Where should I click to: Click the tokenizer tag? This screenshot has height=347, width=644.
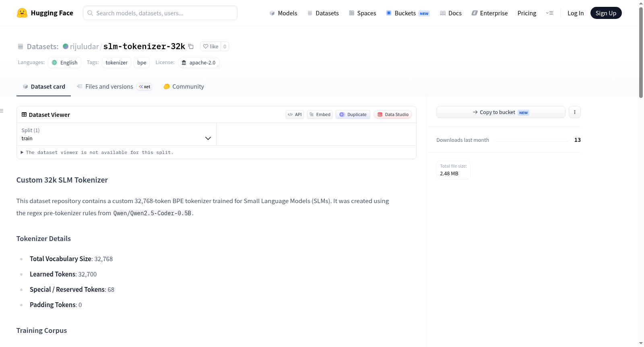tap(116, 62)
